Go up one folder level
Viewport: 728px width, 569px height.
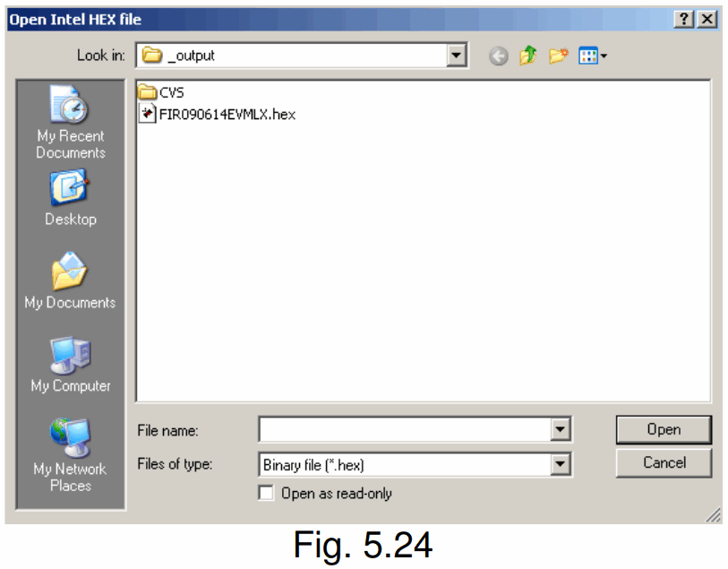(x=528, y=56)
